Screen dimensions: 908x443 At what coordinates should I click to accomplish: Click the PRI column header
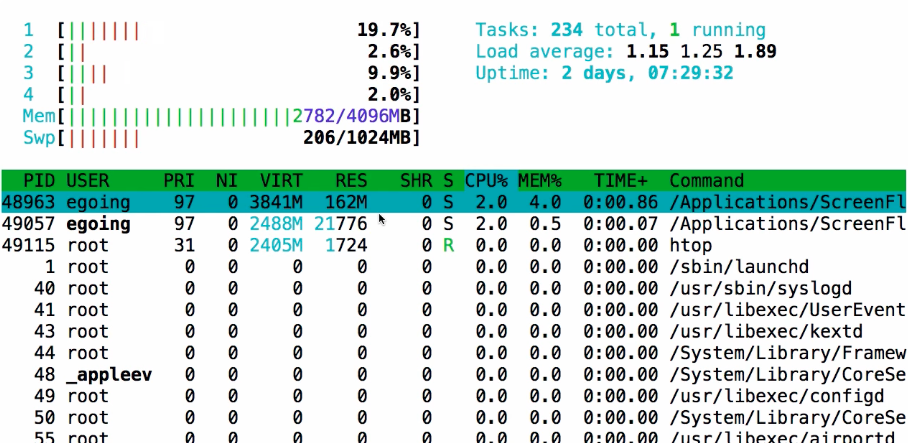tap(178, 181)
